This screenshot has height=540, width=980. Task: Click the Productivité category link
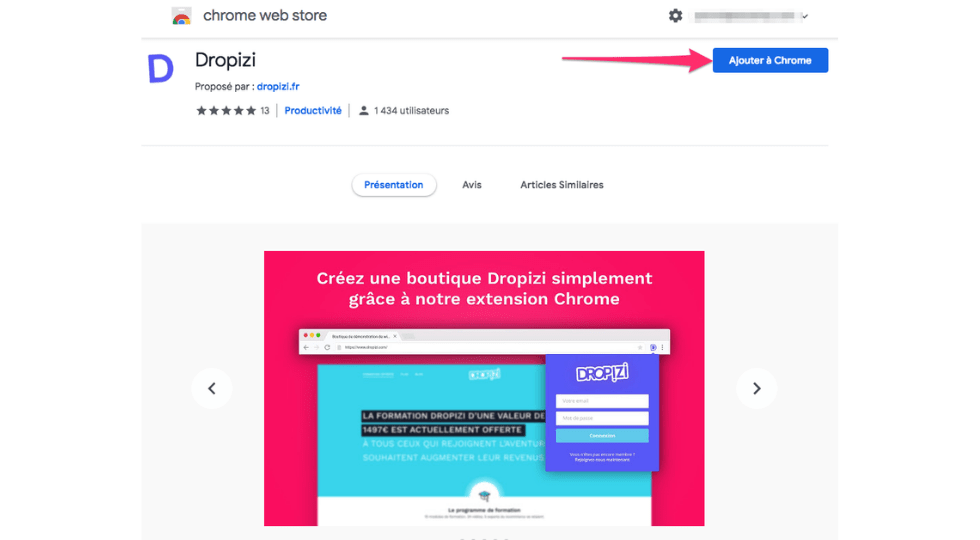coord(313,111)
